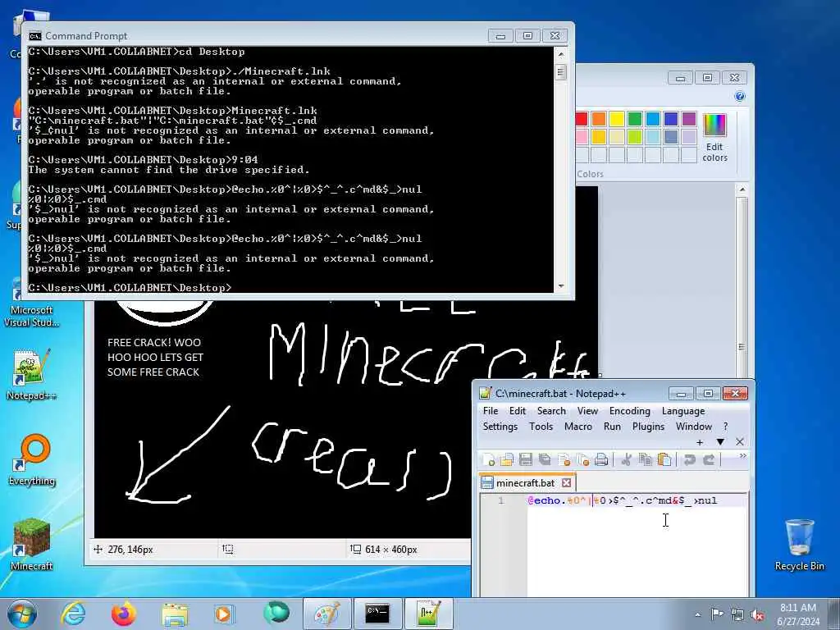Image resolution: width=840 pixels, height=630 pixels.
Task: Click the muted volume tray icon
Action: point(757,614)
